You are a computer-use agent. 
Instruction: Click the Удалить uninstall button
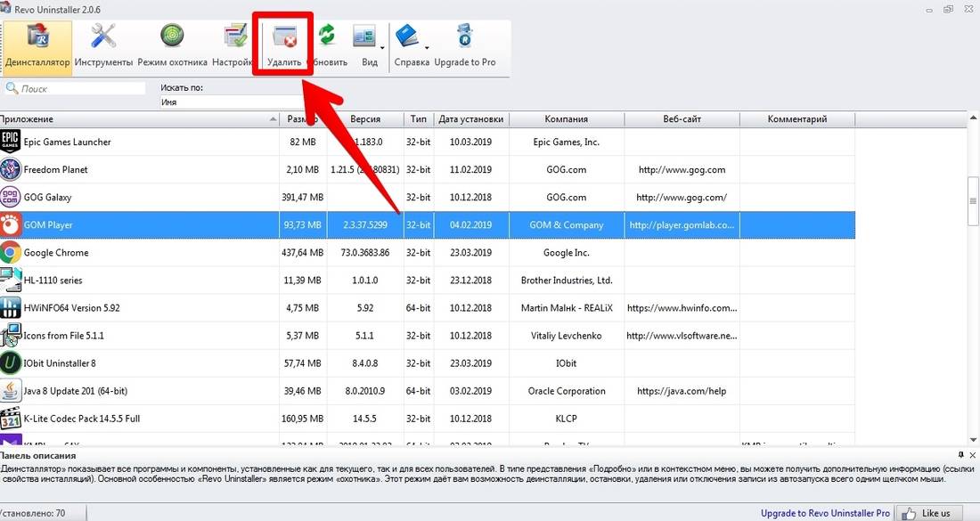pyautogui.click(x=284, y=45)
